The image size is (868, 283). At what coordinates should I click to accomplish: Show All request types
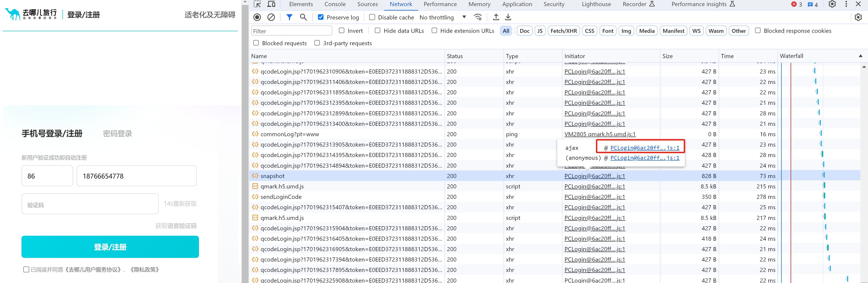click(x=506, y=31)
